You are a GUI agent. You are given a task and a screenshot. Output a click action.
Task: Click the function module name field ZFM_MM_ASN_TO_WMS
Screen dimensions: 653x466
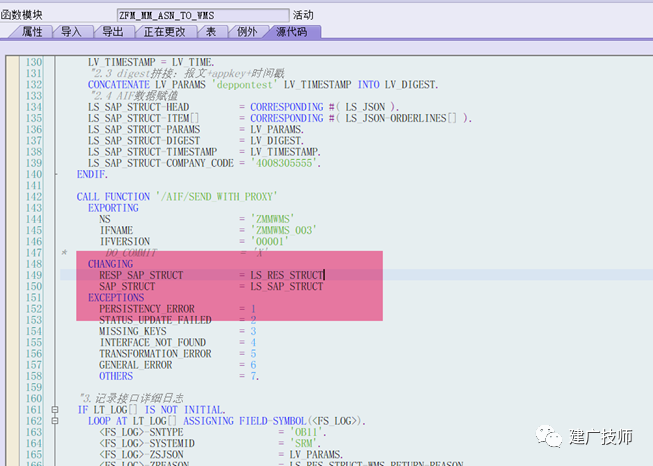[203, 15]
